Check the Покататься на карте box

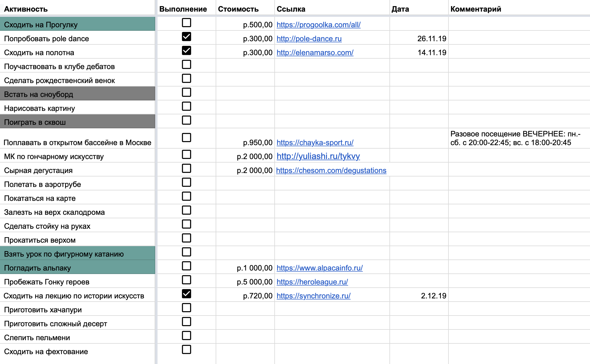[186, 196]
